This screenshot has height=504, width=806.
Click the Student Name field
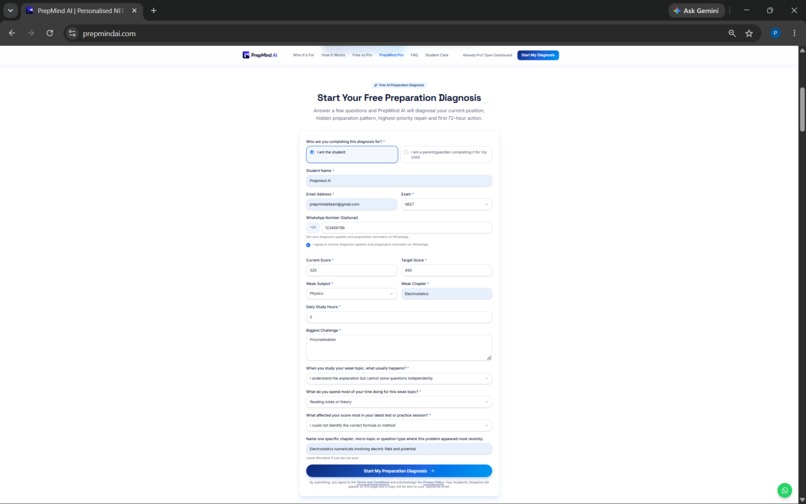[x=399, y=181]
